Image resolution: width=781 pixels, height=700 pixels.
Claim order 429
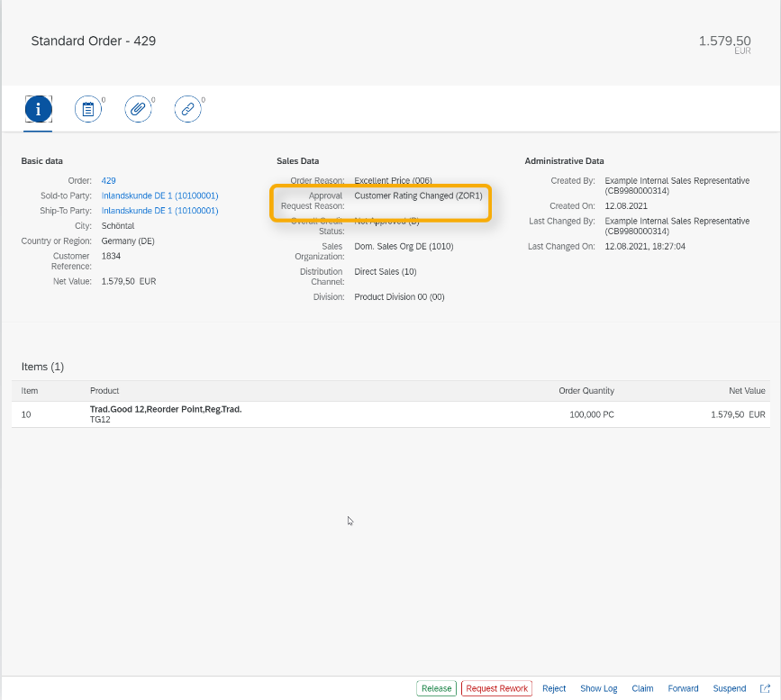pyautogui.click(x=642, y=687)
